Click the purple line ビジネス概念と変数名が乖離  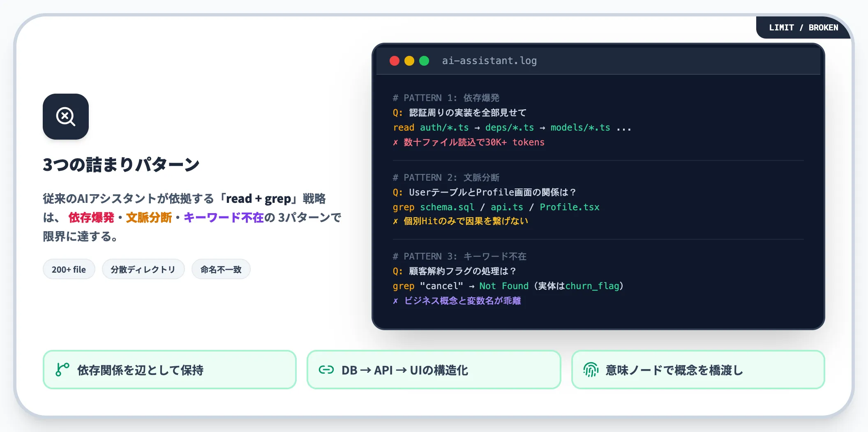click(x=457, y=301)
